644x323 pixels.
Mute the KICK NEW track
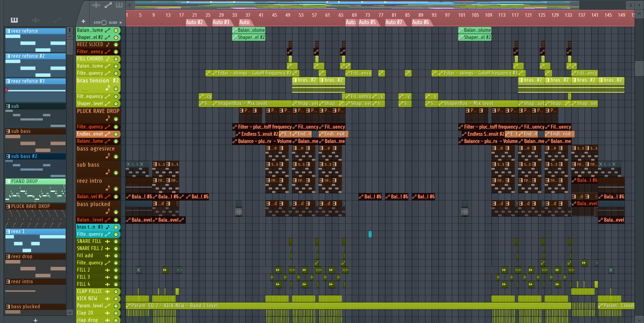click(116, 298)
